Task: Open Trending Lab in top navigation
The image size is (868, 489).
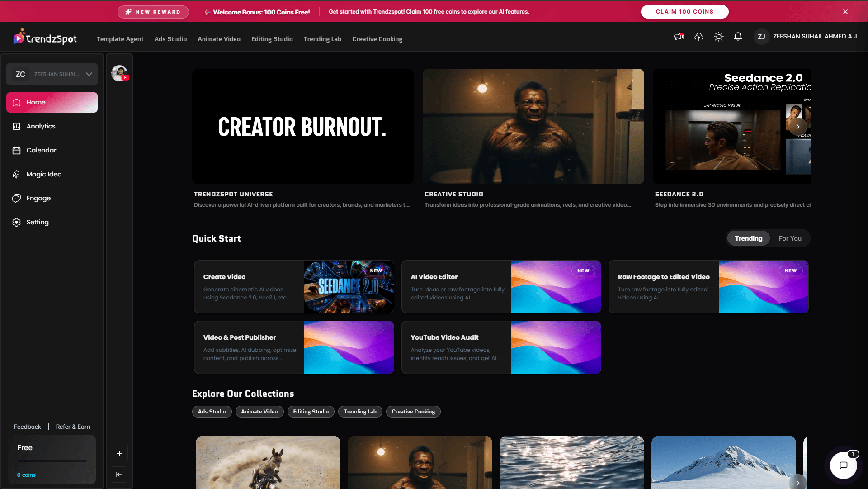Action: click(322, 39)
